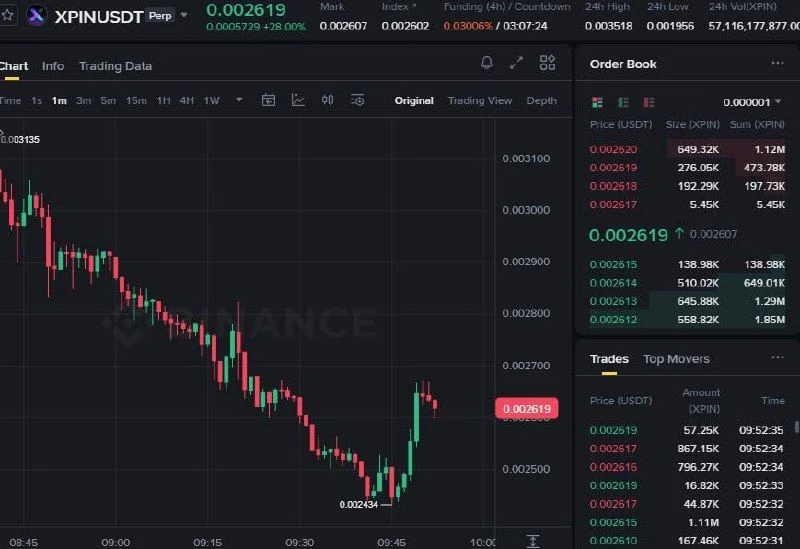The image size is (800, 549).
Task: Click the Price (USDT) order book header
Action: pyautogui.click(x=621, y=124)
